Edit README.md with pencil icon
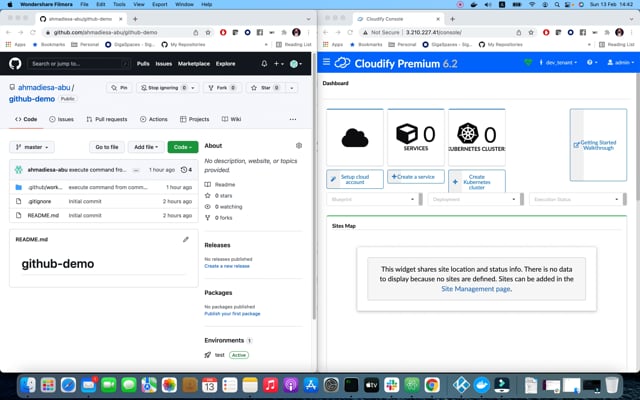 [x=186, y=240]
